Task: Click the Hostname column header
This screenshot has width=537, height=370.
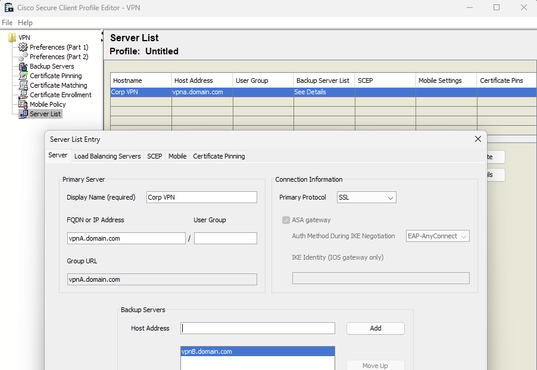Action: point(141,81)
